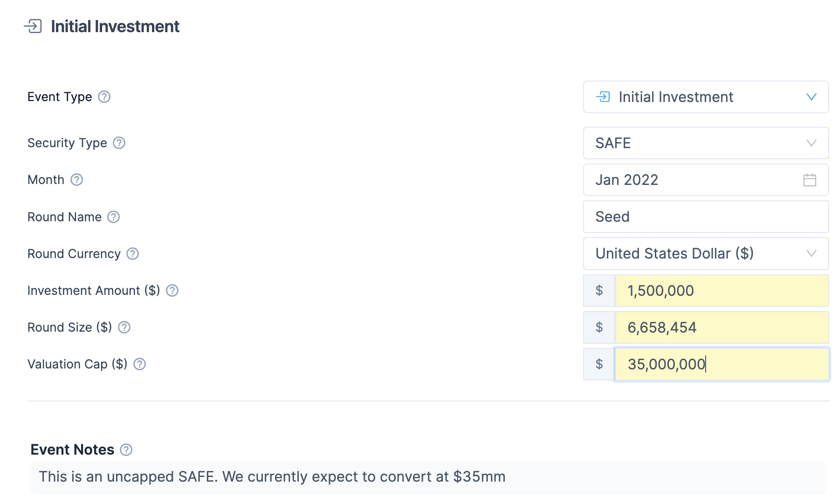
Task: Click the Initial Investment header arrow icon
Action: pos(33,27)
